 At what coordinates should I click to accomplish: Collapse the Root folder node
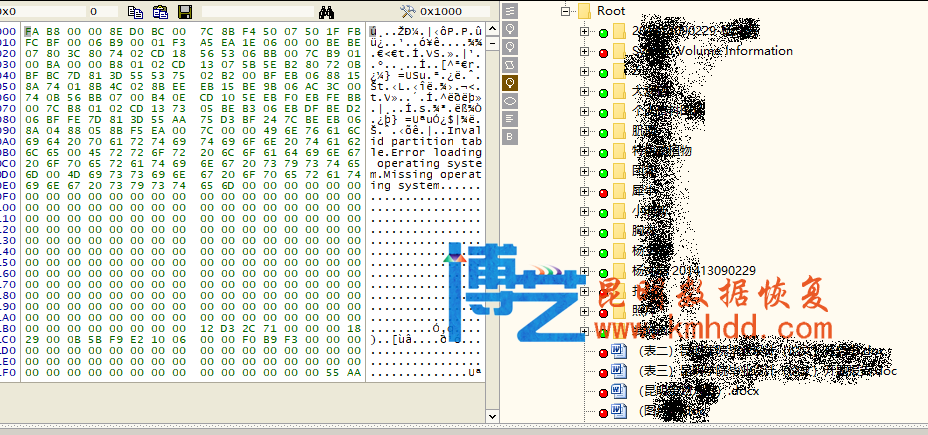click(x=567, y=11)
